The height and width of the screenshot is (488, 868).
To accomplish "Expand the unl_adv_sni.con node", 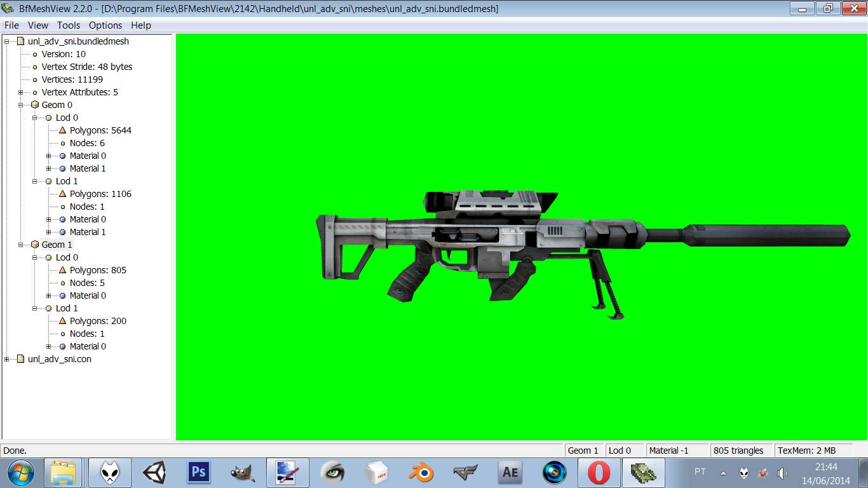I will [x=8, y=359].
